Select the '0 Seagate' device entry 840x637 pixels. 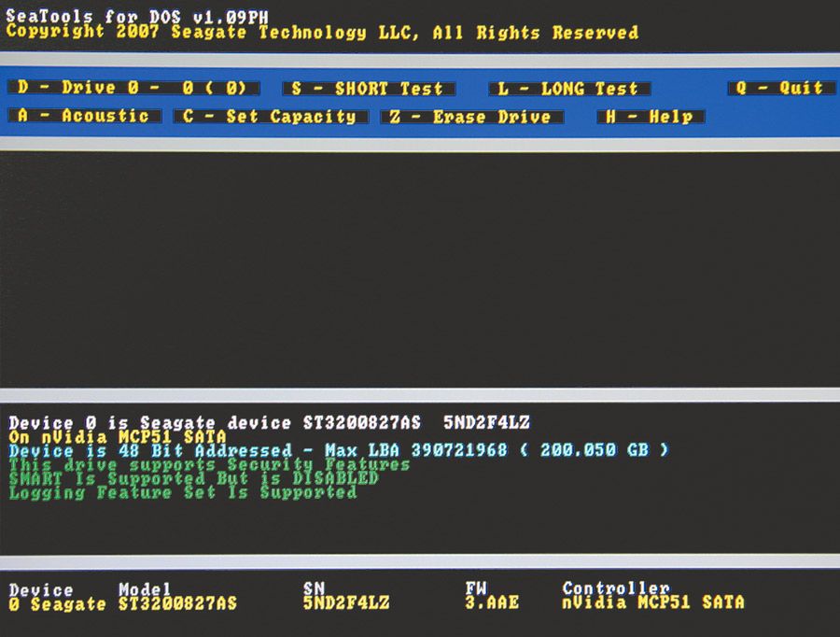click(57, 604)
